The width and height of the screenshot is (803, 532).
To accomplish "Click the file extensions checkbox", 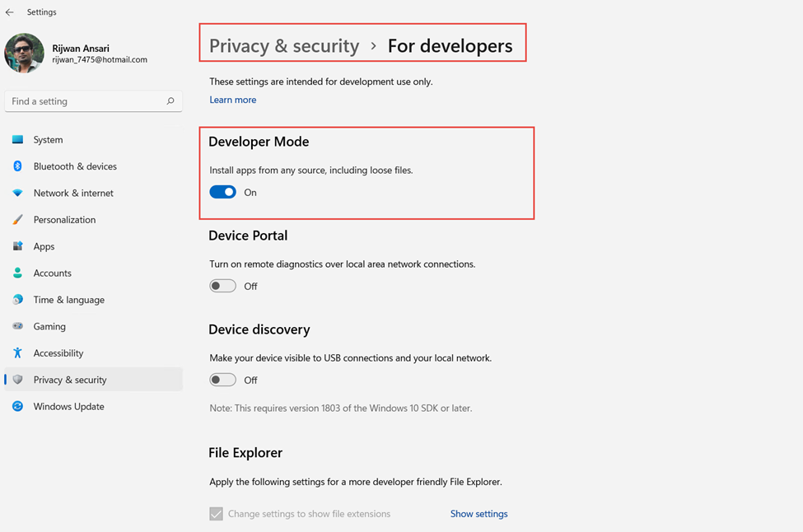I will [216, 513].
